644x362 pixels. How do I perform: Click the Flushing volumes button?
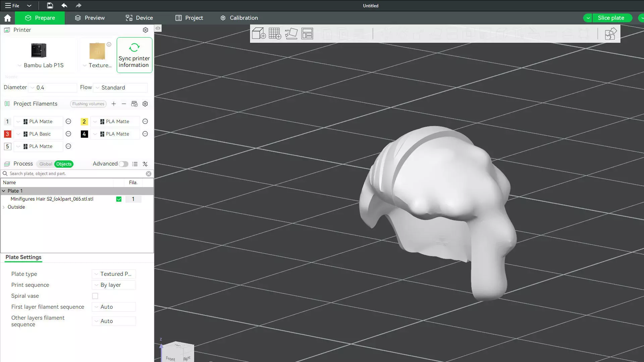tap(88, 104)
